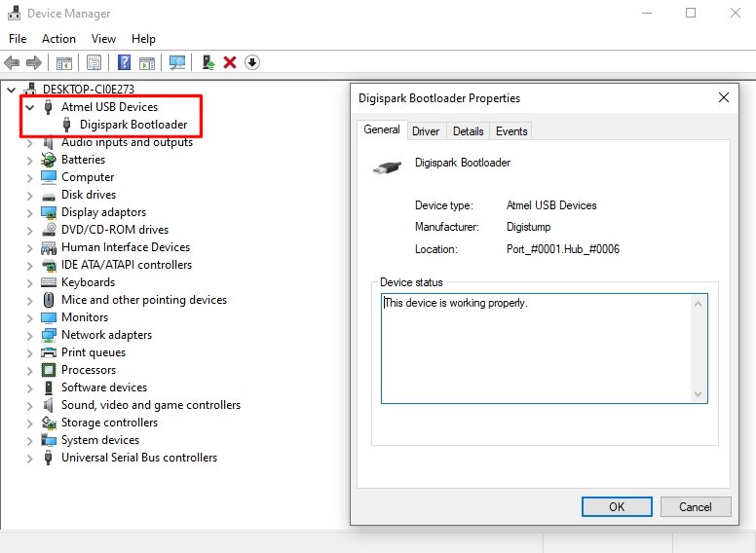Scan for hardware changes monitor icon
Image resolution: width=756 pixels, height=553 pixels.
[x=177, y=62]
